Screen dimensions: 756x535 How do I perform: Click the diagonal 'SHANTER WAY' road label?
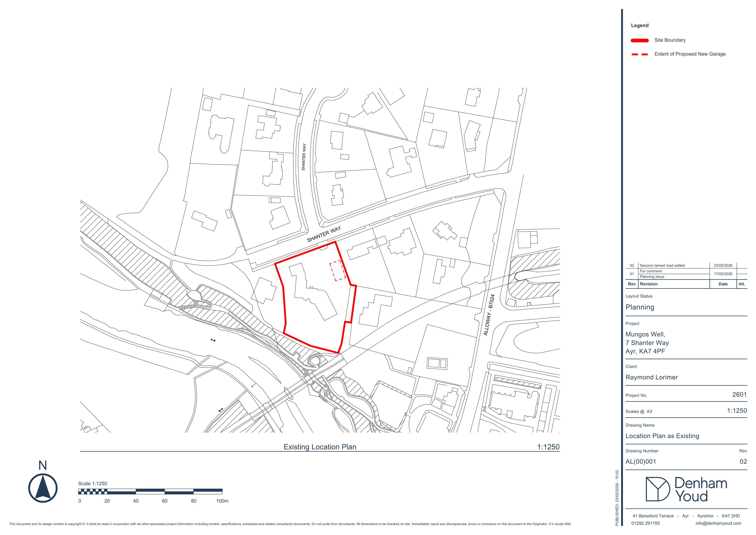(324, 234)
